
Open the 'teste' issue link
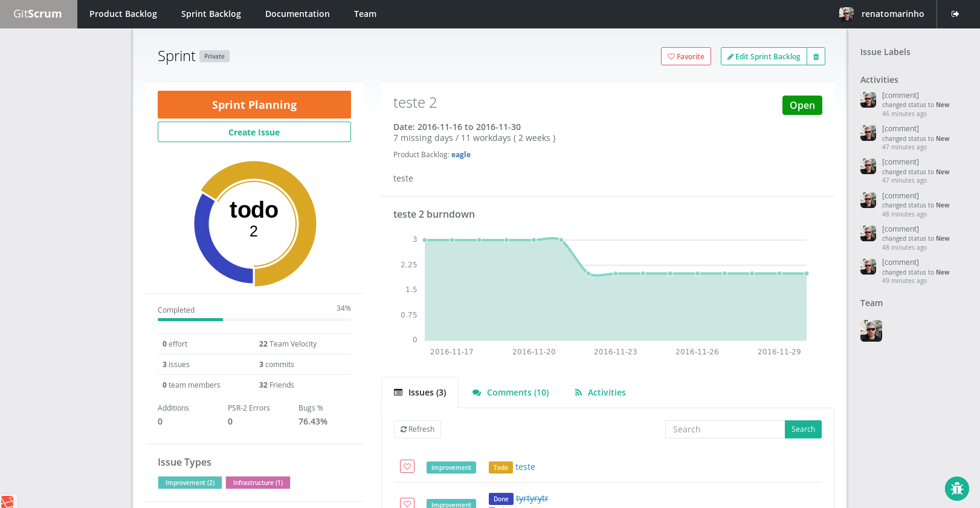pos(525,467)
